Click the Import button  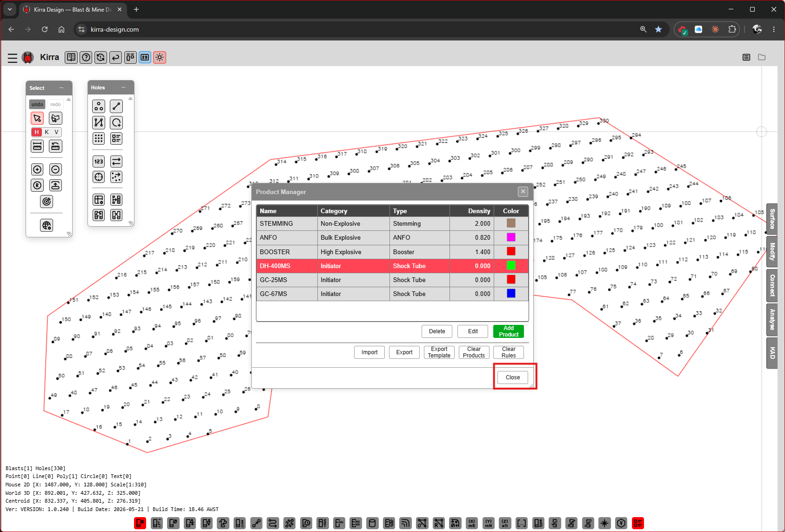[x=369, y=352]
